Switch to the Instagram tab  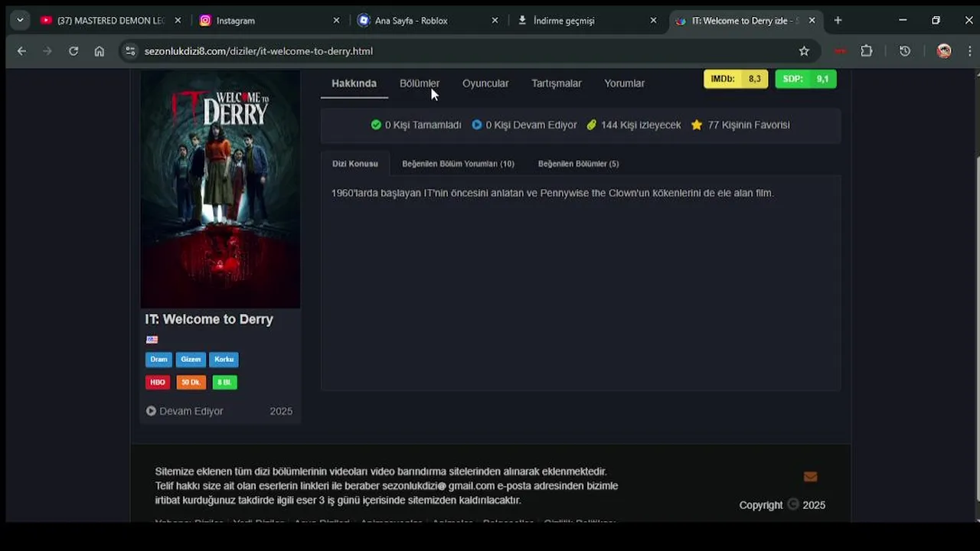click(x=267, y=21)
